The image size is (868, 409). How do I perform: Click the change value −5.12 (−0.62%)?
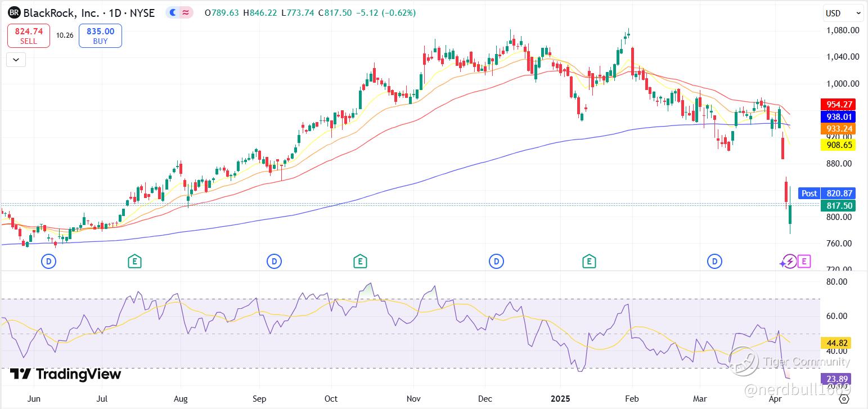(386, 12)
